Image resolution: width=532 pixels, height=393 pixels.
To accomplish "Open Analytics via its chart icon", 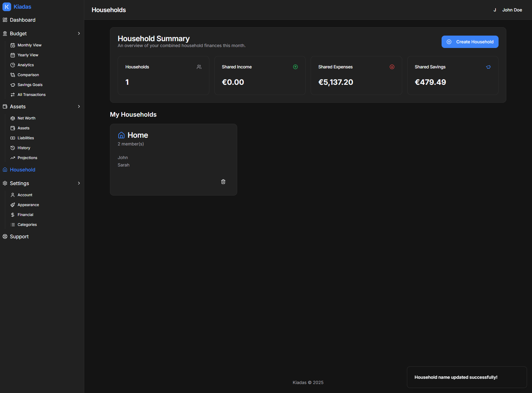I will click(x=13, y=65).
